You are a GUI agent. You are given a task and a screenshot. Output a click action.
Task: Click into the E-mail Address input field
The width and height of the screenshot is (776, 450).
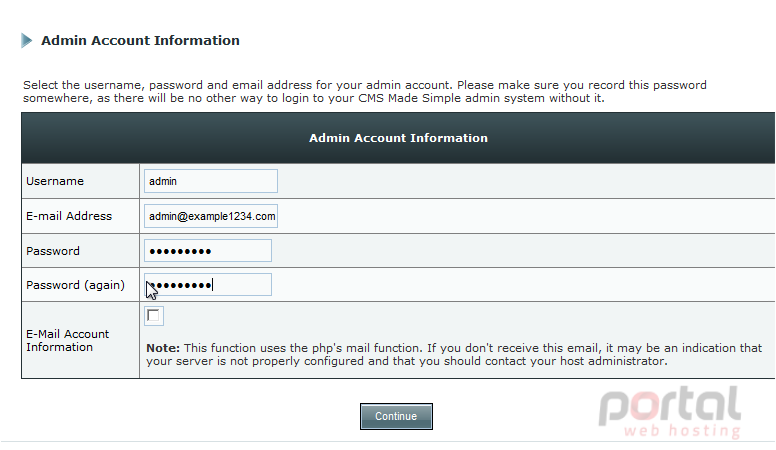click(x=211, y=216)
